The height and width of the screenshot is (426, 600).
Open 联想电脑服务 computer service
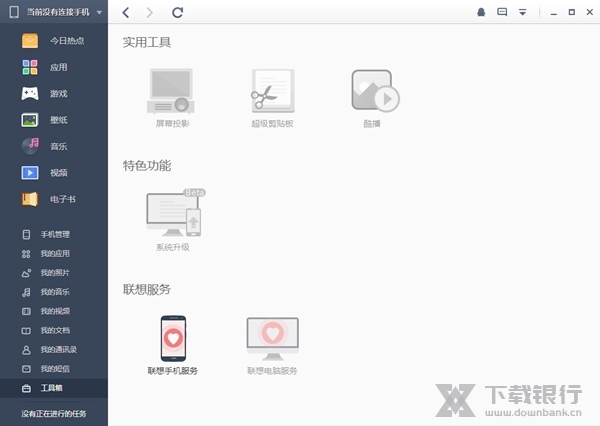pyautogui.click(x=272, y=345)
